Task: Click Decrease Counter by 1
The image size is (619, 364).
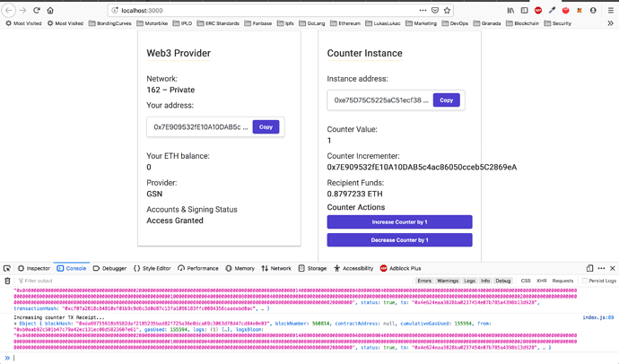Action: 399,239
